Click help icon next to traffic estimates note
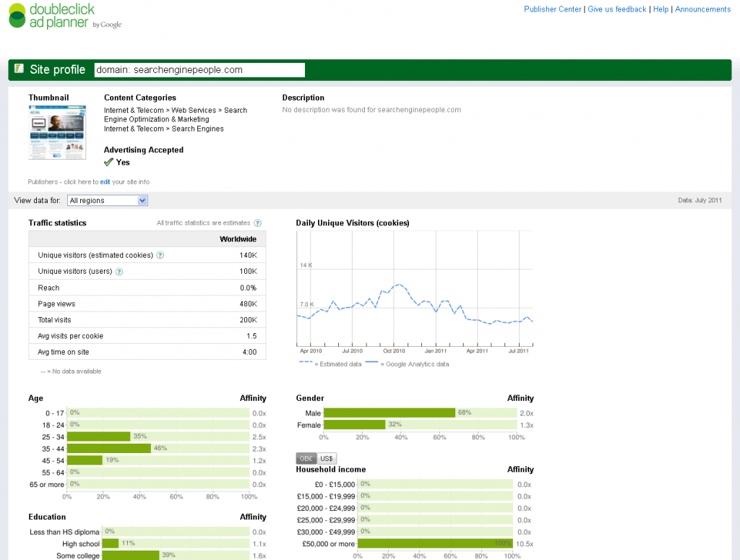 [x=257, y=223]
